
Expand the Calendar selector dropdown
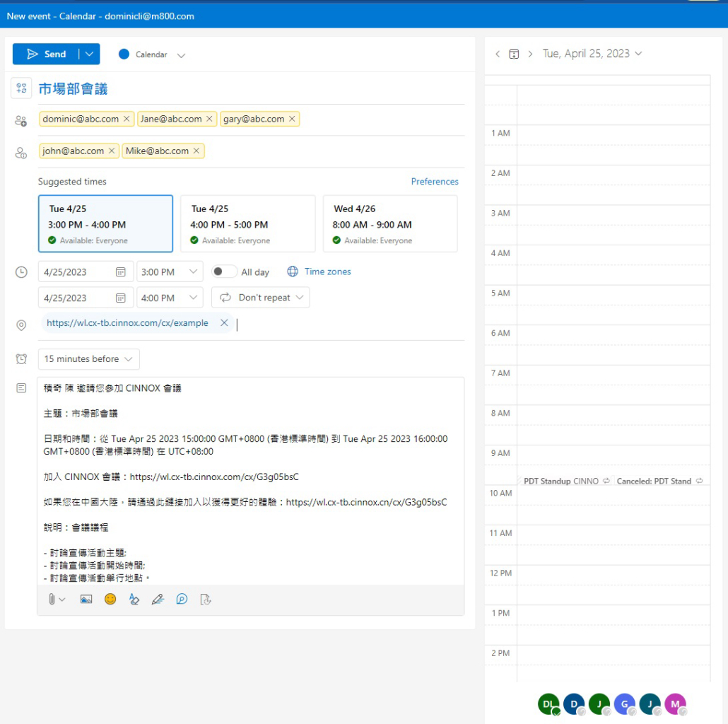181,55
